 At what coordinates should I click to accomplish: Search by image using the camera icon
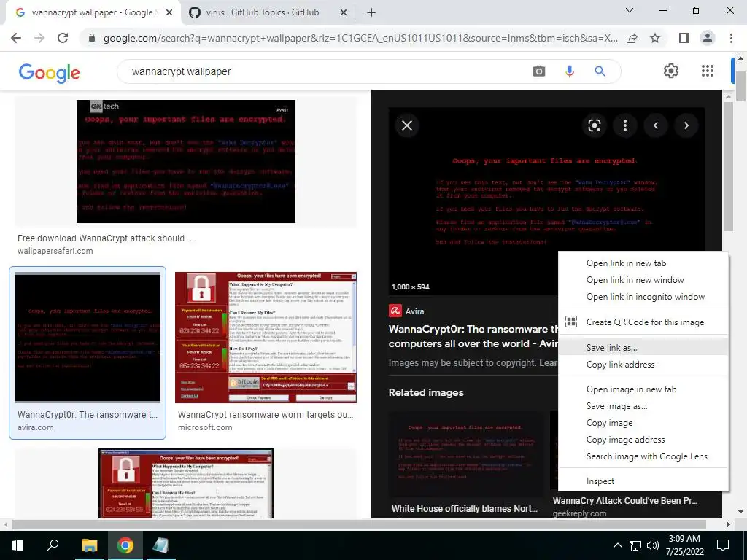(539, 71)
